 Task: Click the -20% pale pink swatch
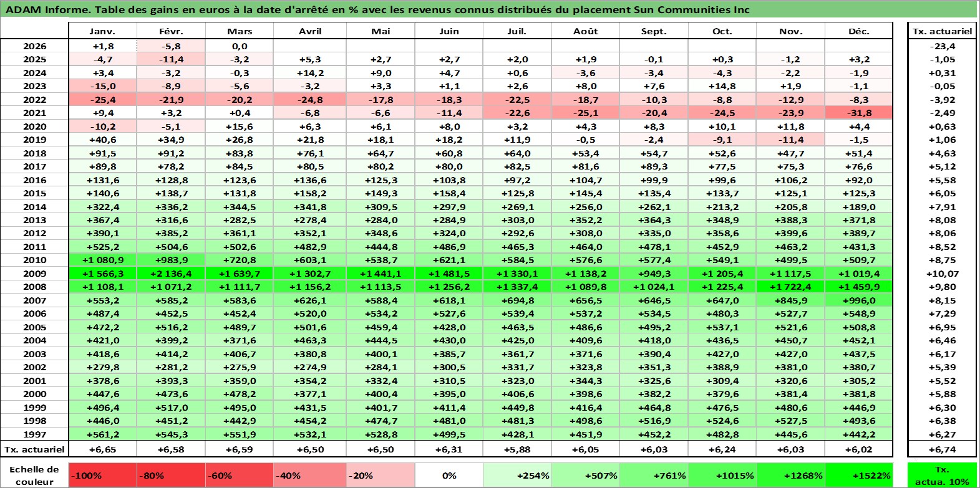[x=381, y=476]
